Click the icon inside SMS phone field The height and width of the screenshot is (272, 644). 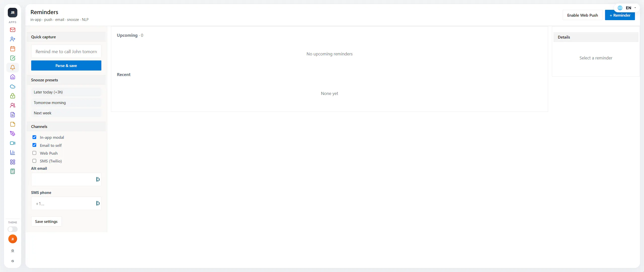98,203
